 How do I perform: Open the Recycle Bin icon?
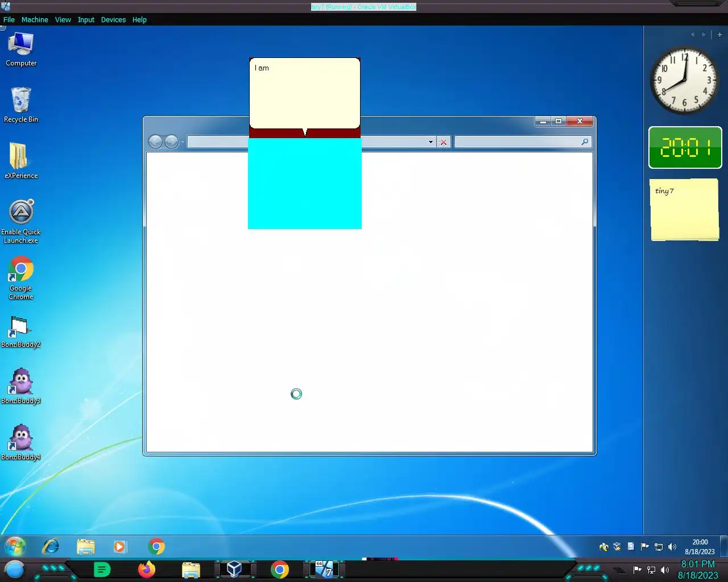click(x=21, y=105)
